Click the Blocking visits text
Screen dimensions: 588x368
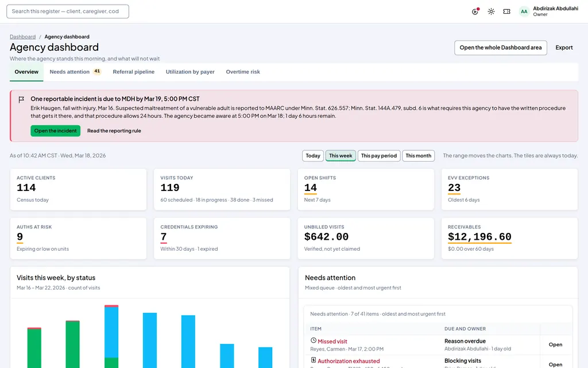click(x=463, y=361)
